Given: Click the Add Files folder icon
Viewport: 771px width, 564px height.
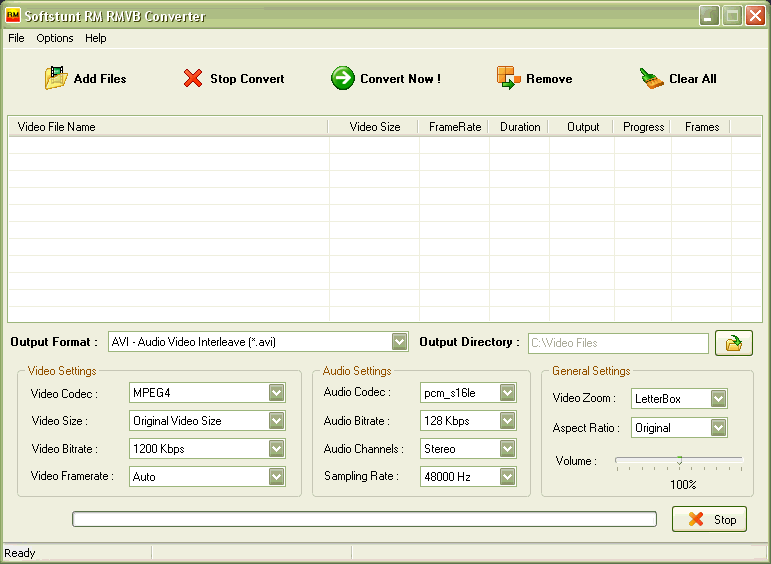Looking at the screenshot, I should tap(56, 78).
